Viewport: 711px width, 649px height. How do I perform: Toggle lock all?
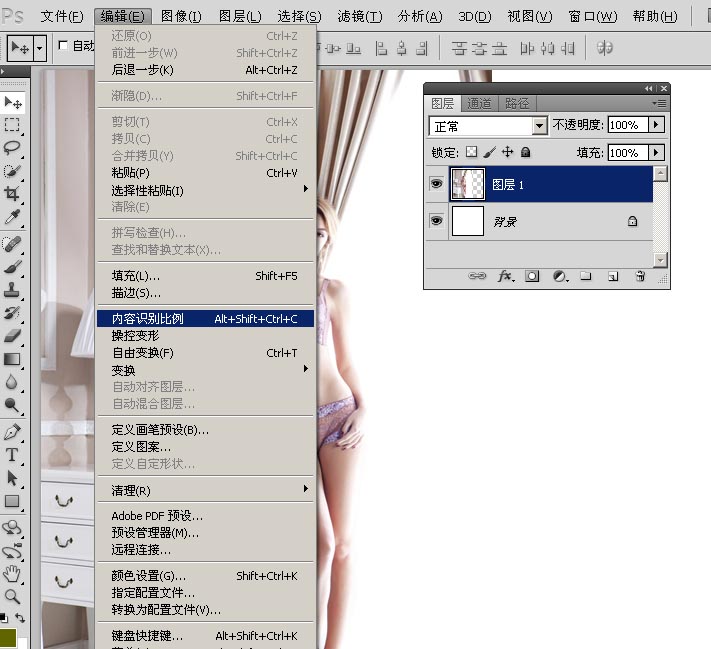point(526,152)
